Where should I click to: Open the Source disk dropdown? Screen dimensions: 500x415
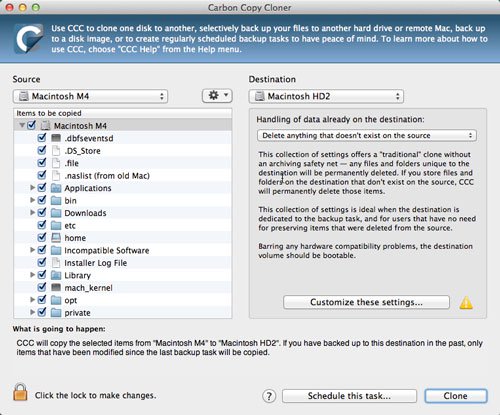pos(90,96)
